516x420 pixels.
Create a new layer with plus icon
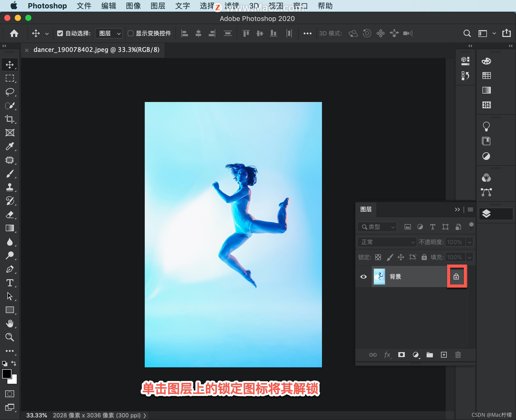coord(444,355)
